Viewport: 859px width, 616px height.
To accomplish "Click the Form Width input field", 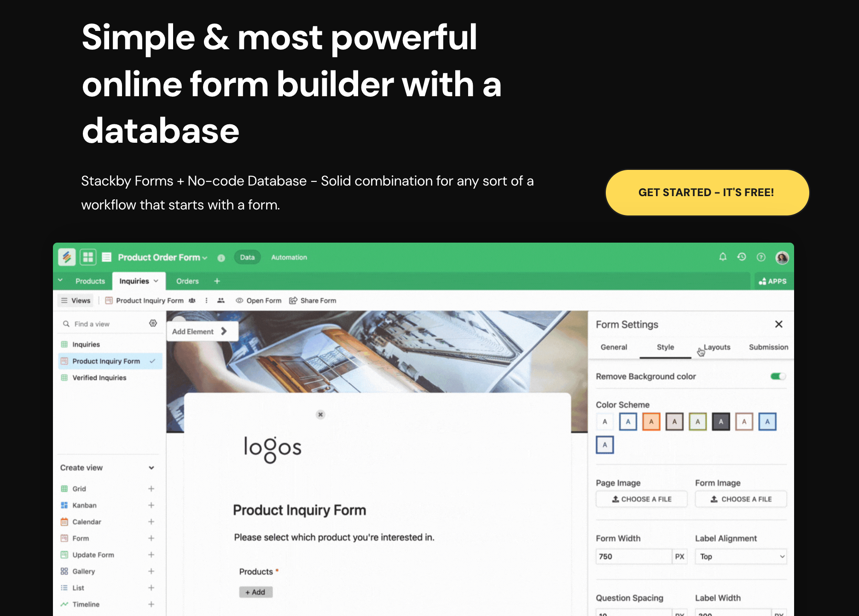I will click(x=633, y=557).
